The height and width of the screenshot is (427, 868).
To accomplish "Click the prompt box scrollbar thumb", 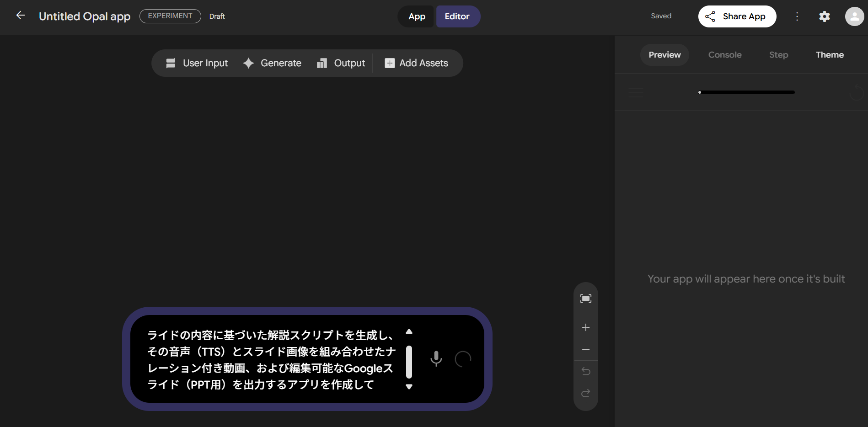I will tap(409, 362).
